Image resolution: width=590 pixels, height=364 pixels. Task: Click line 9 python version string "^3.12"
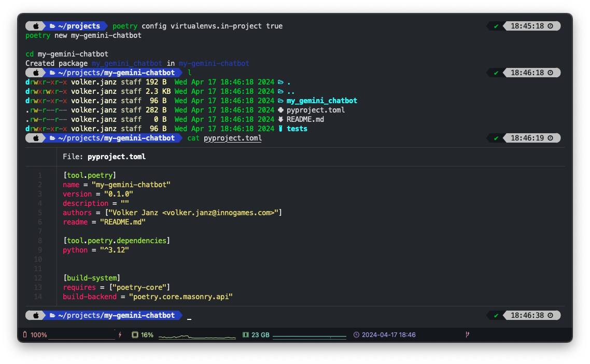click(114, 250)
